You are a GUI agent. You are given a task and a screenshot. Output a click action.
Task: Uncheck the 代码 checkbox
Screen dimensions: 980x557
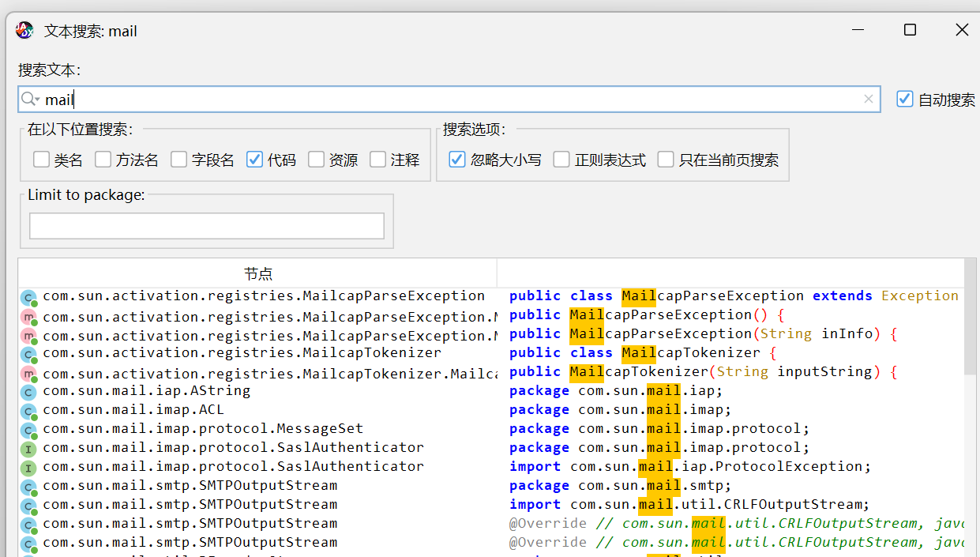point(254,160)
